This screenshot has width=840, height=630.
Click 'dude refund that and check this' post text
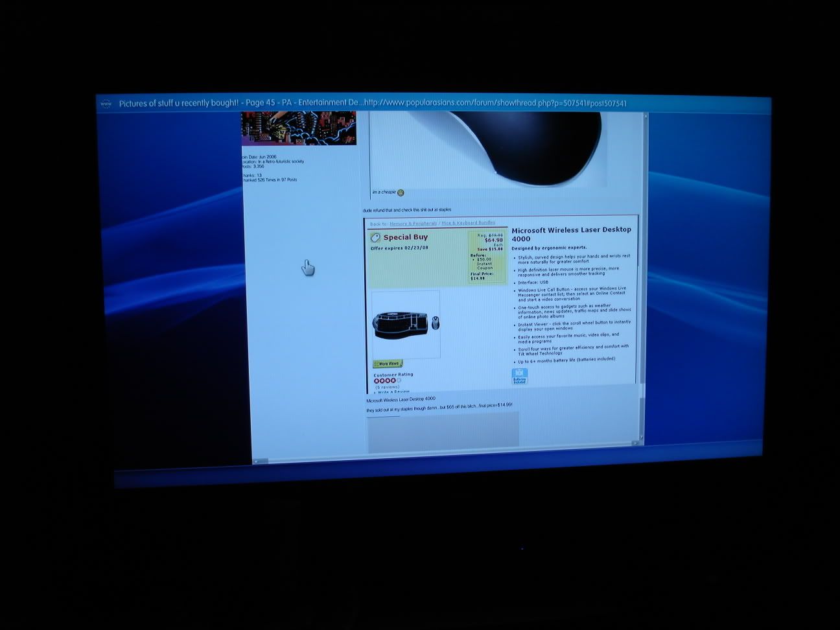click(407, 210)
